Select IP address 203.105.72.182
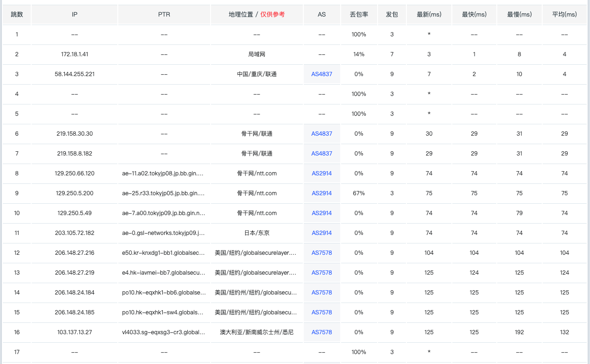This screenshot has width=590, height=364. click(75, 233)
